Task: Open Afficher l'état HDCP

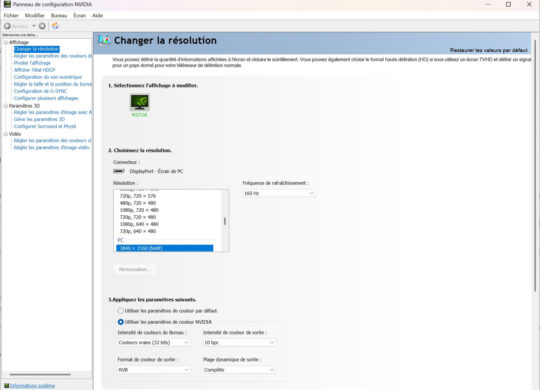Action: tap(34, 70)
